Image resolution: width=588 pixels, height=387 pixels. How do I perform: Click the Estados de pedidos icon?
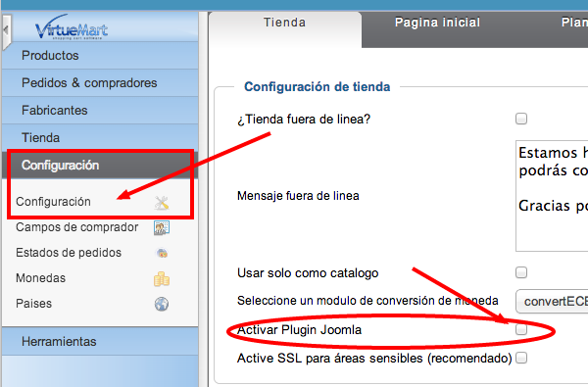coord(162,253)
